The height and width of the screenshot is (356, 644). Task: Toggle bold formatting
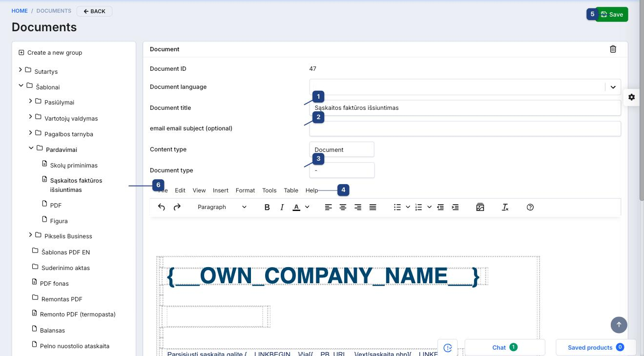pos(267,207)
